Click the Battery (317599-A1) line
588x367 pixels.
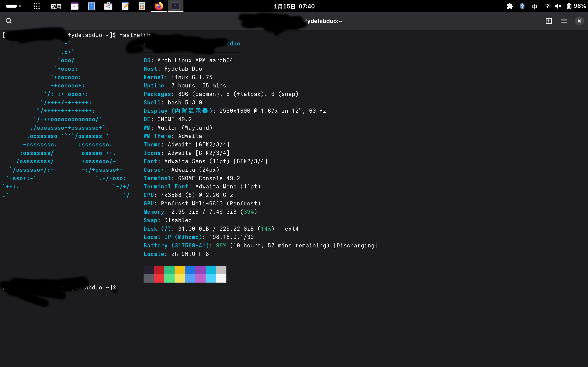[261, 245]
